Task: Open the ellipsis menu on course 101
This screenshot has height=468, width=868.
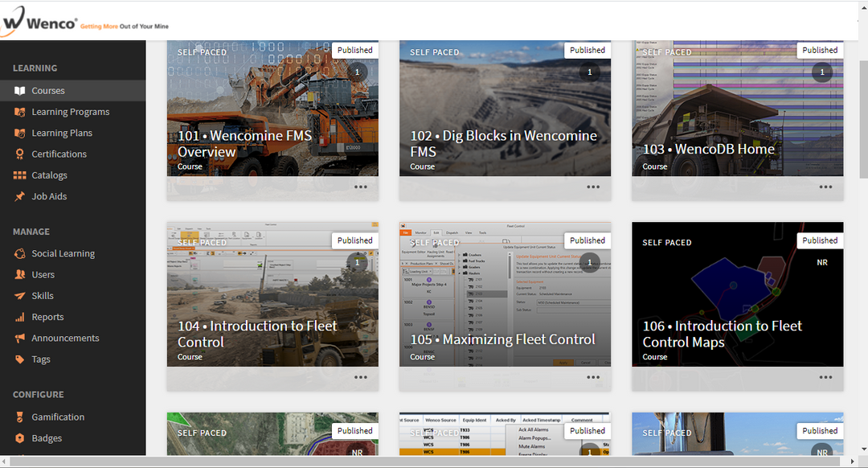Action: (x=360, y=187)
